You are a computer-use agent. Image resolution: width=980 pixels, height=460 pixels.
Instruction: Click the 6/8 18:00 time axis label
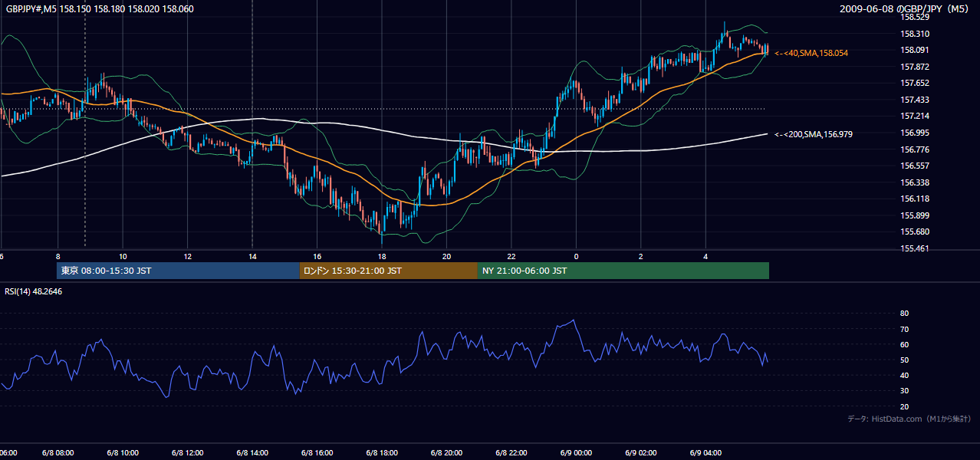pos(382,452)
